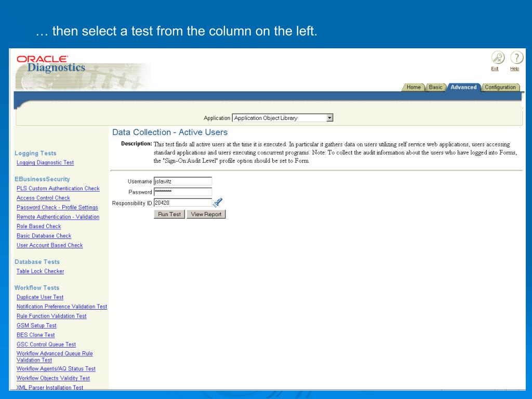The width and height of the screenshot is (532, 399).
Task: Open Workflow Advanced Queue Rule Validation Test
Action: (x=55, y=356)
